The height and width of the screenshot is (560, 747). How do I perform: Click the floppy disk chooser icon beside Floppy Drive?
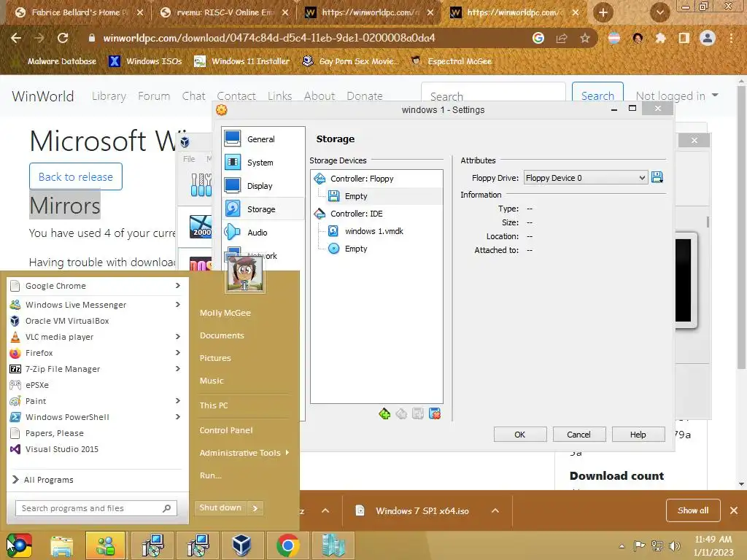[657, 178]
